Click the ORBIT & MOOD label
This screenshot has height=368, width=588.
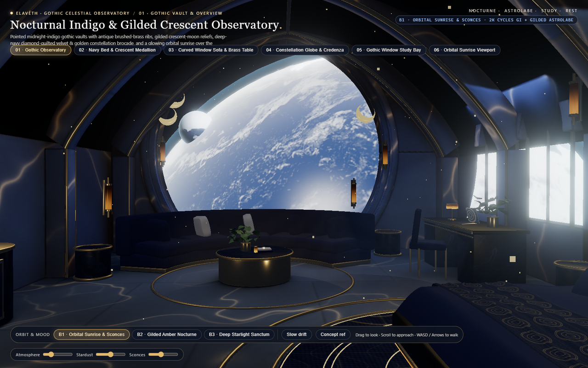tap(33, 334)
